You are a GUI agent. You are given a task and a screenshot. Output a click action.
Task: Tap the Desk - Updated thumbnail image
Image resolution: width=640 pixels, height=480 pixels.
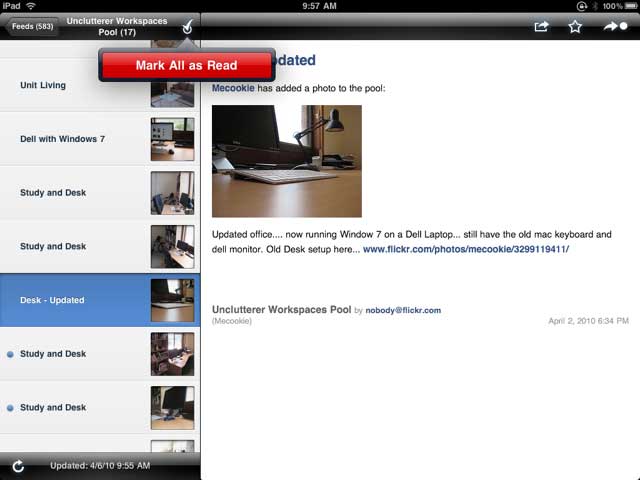(x=172, y=300)
